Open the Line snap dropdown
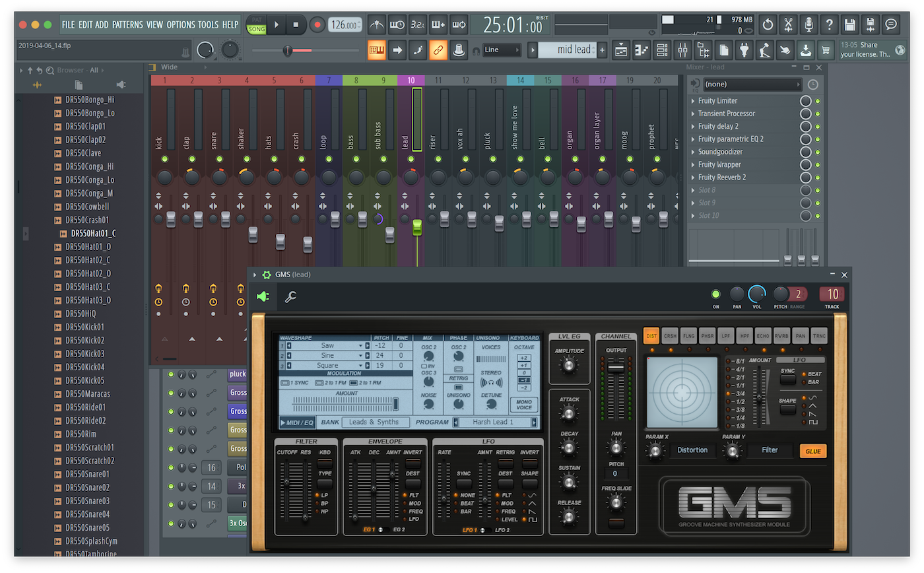The height and width of the screenshot is (573, 924). coord(502,50)
